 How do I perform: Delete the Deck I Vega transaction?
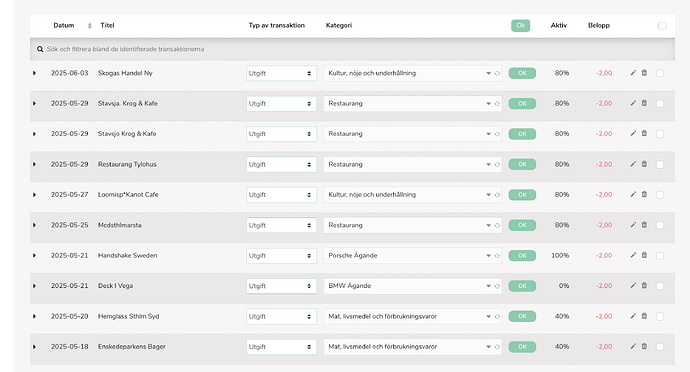[x=644, y=285]
